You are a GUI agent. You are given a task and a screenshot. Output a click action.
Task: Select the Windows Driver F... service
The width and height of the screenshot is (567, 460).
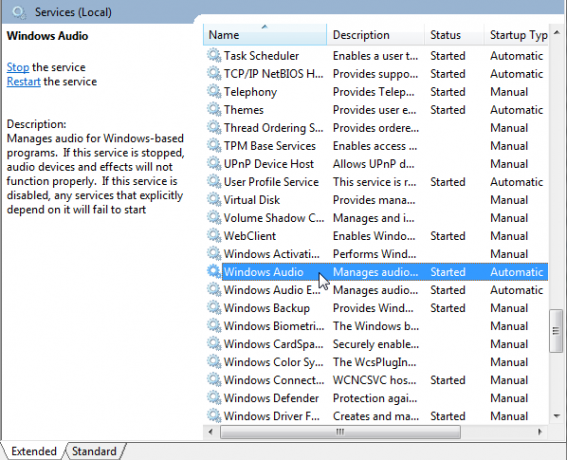272,416
